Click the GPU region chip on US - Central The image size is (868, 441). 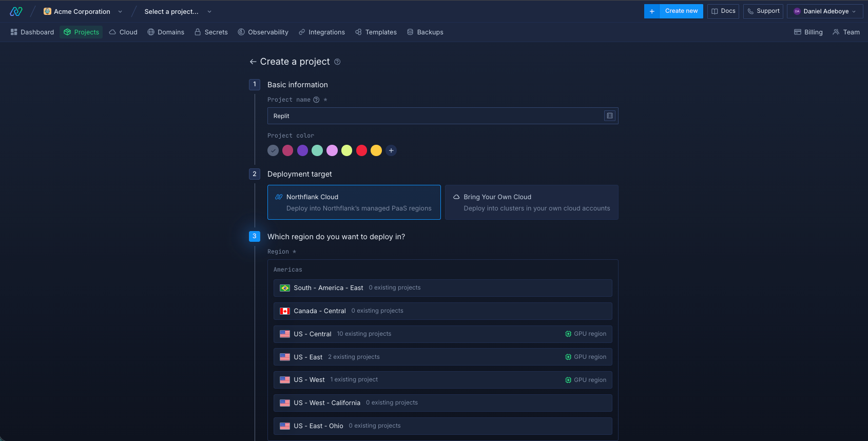(x=586, y=334)
